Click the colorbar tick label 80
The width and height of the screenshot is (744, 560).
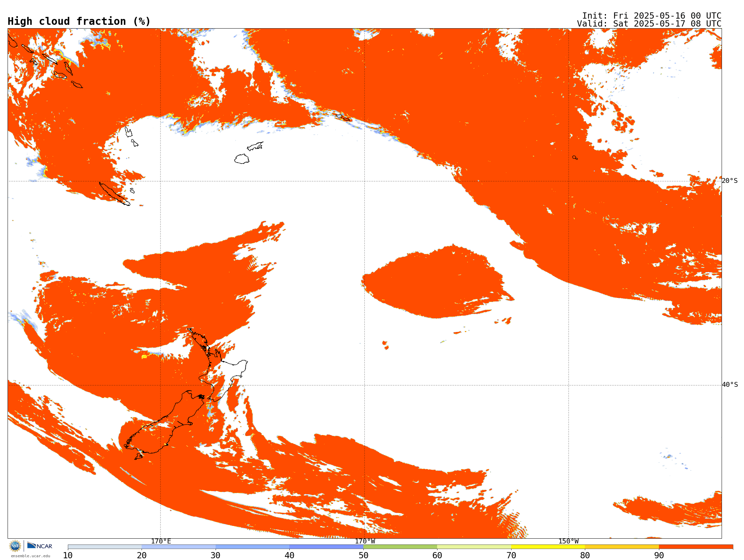(585, 556)
